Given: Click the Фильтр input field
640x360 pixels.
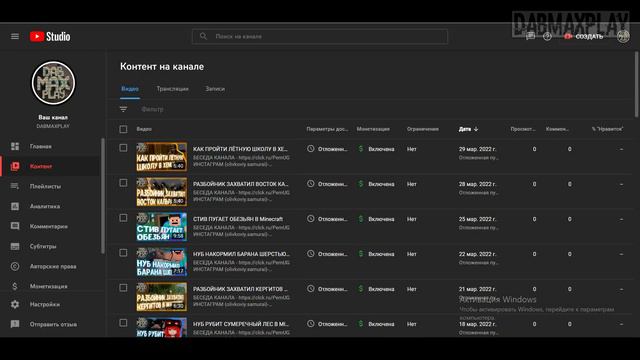Looking at the screenshot, I should point(152,109).
